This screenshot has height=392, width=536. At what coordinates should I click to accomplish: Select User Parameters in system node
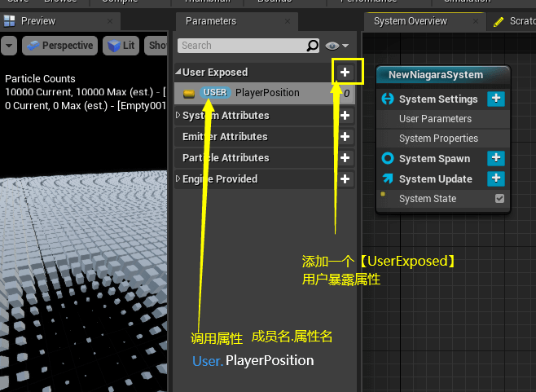point(443,119)
